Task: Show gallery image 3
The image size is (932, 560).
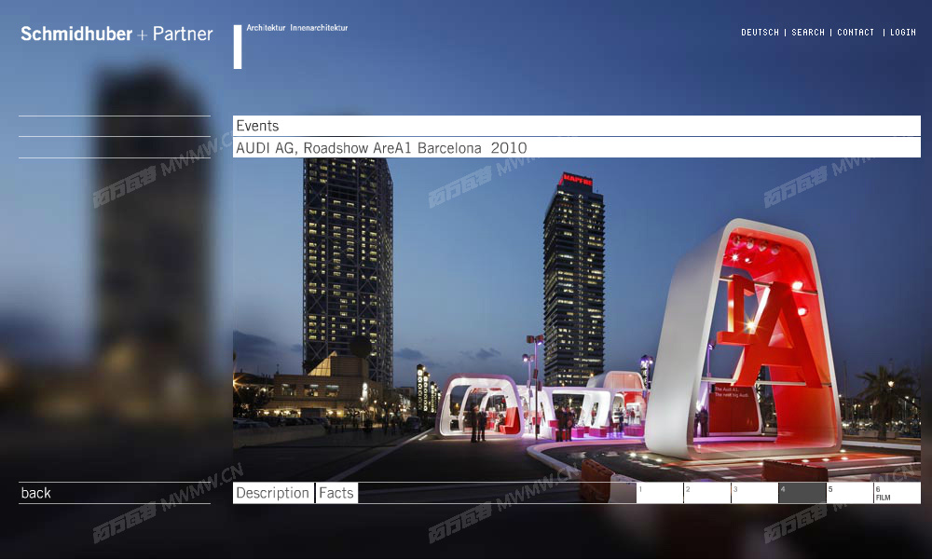Action: pyautogui.click(x=755, y=493)
